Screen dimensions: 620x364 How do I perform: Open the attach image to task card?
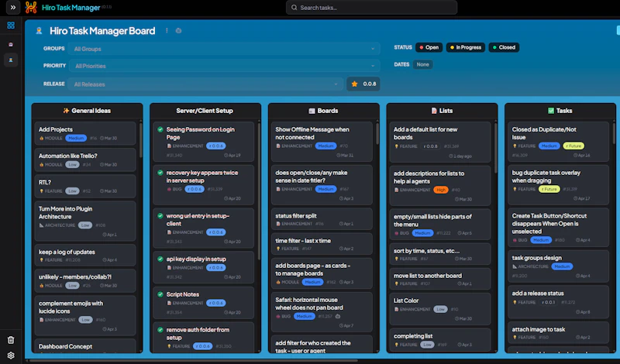coord(558,333)
